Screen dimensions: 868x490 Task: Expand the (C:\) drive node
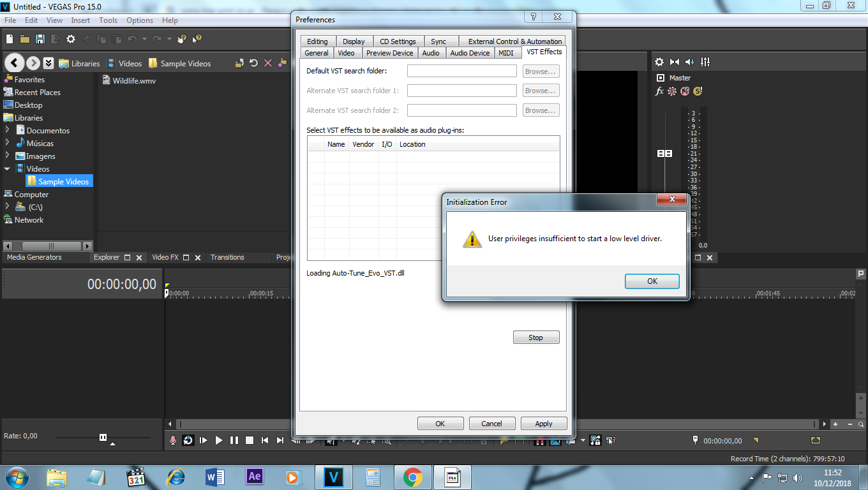click(x=8, y=206)
